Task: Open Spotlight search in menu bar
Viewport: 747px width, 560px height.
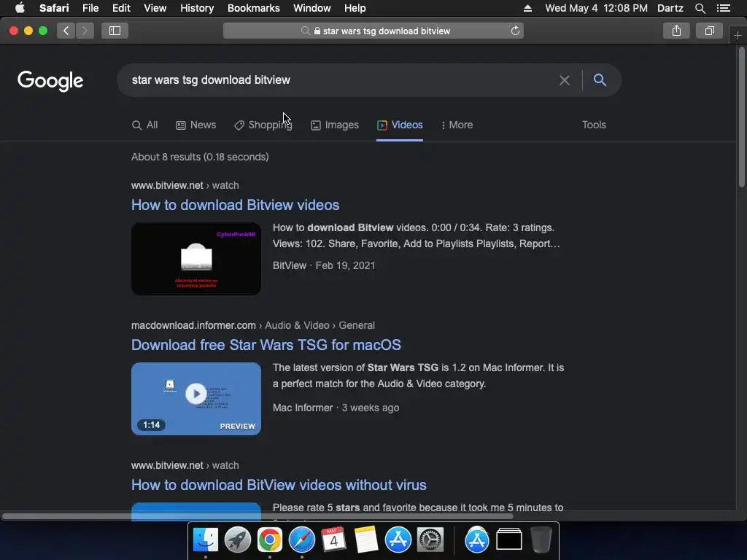Action: pyautogui.click(x=700, y=8)
